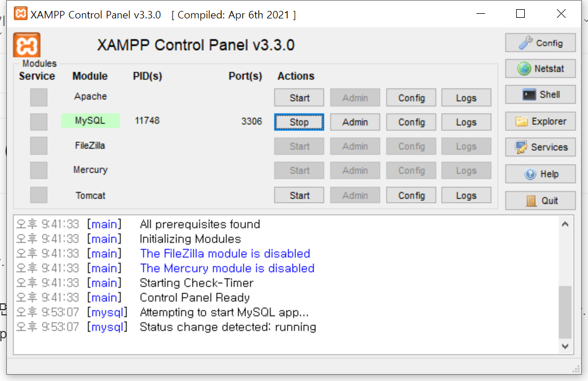Click the large XAMPP logo in the header

[x=26, y=45]
